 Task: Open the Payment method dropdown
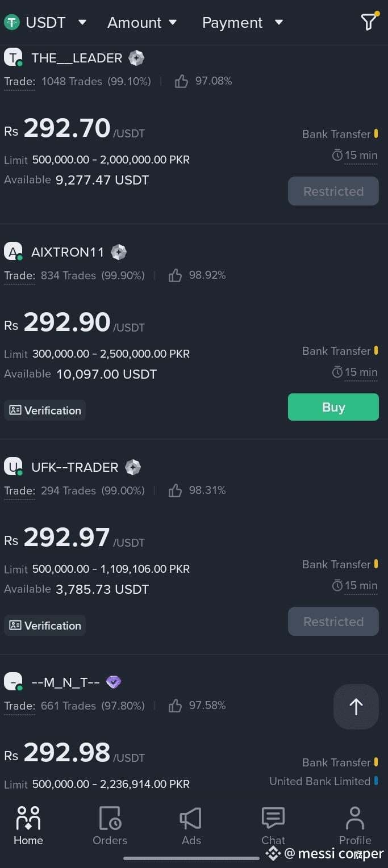[243, 23]
